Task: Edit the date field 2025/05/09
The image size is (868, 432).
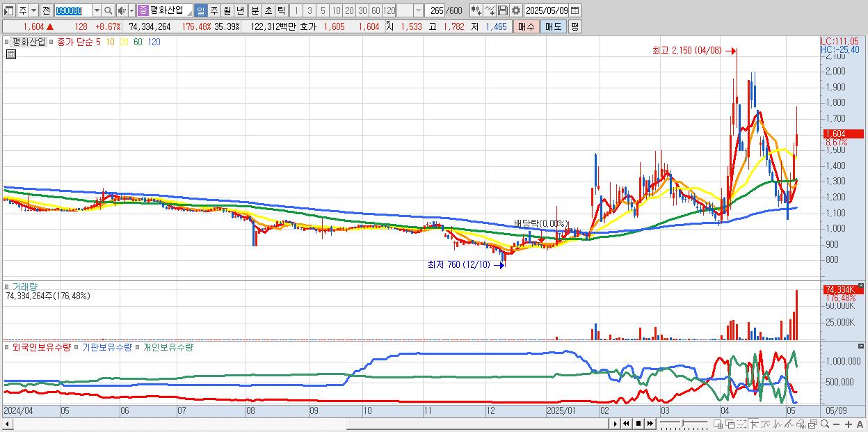Action: point(547,10)
